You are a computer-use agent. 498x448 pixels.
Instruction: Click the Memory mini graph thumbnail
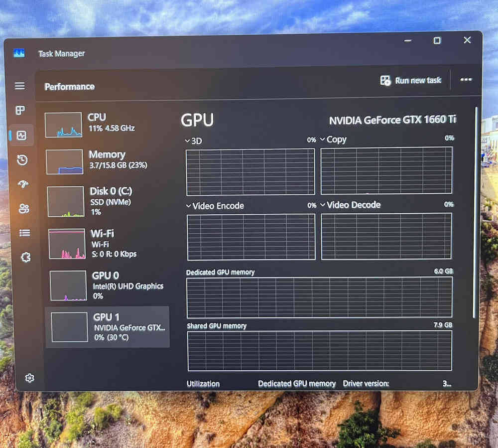click(64, 162)
